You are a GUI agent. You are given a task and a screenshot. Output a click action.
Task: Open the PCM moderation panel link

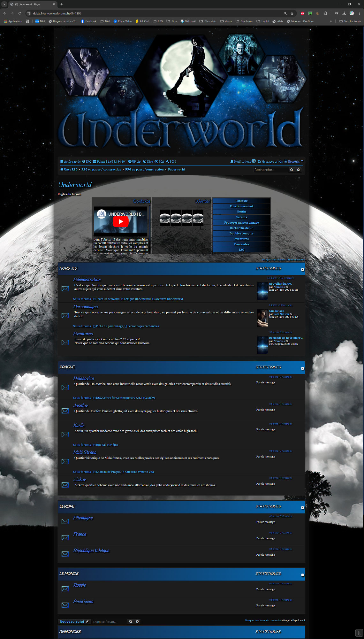171,162
